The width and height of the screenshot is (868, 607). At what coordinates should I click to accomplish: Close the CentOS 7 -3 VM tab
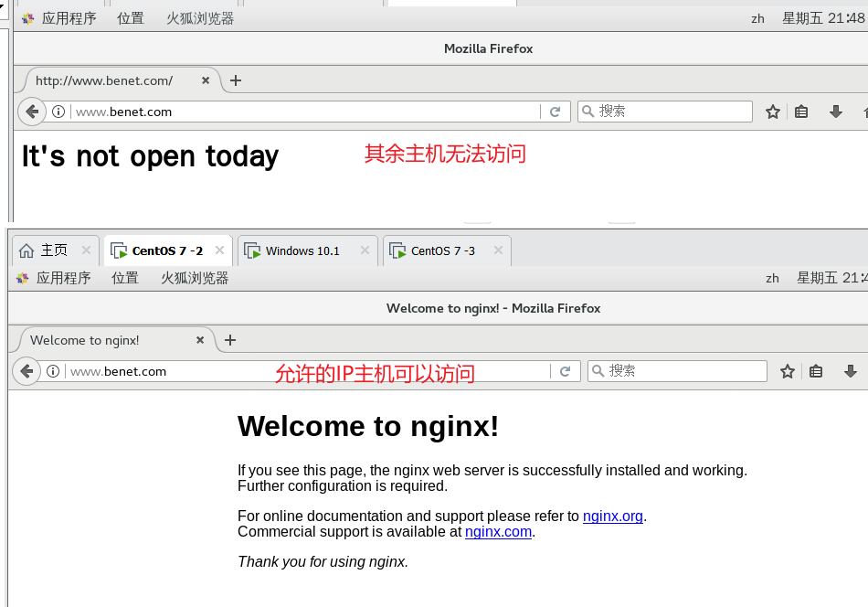coord(498,250)
